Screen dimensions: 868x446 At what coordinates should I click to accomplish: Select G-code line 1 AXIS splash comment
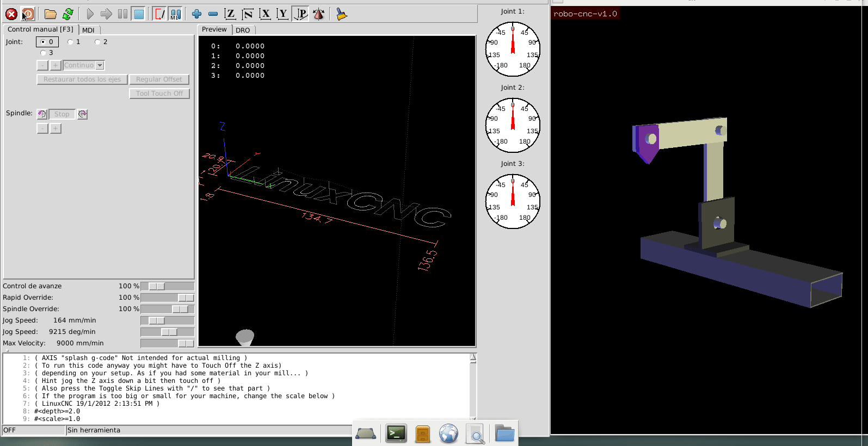[x=140, y=358]
